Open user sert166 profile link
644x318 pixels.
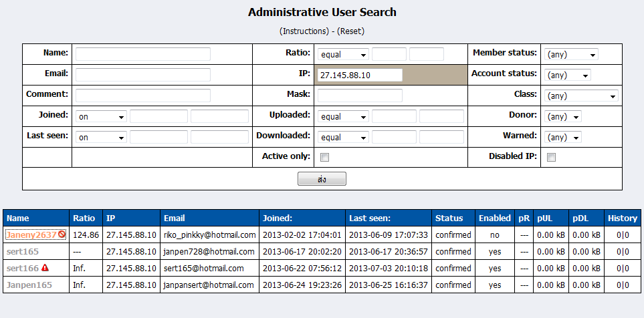tap(23, 269)
